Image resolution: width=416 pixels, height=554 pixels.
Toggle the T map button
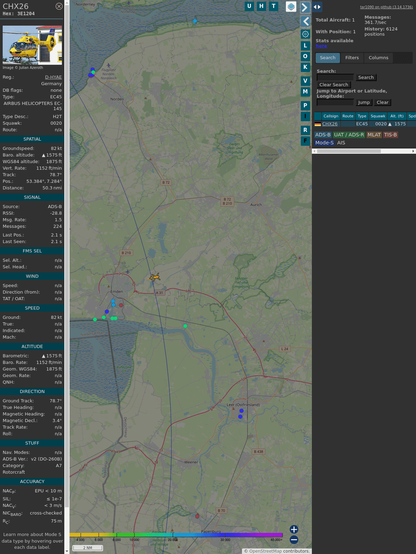[273, 6]
